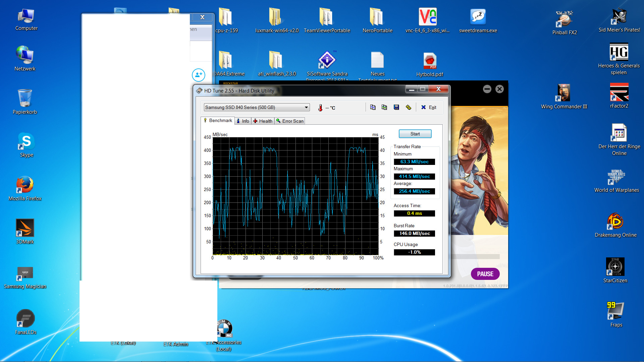Viewport: 644px width, 362px height.
Task: Switch to the Health tab
Action: point(263,121)
